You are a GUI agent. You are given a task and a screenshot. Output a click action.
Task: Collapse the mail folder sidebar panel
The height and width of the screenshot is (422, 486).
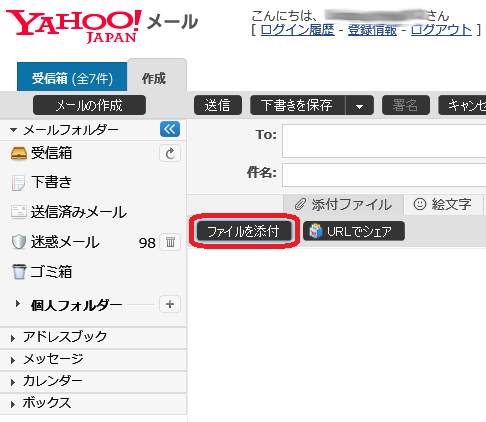click(170, 129)
